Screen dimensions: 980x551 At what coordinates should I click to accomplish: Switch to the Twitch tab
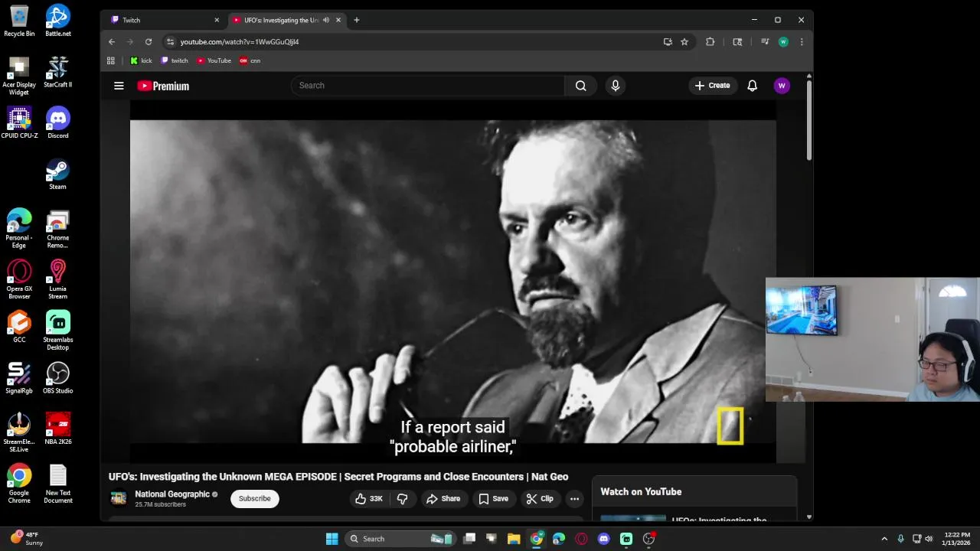(x=164, y=20)
